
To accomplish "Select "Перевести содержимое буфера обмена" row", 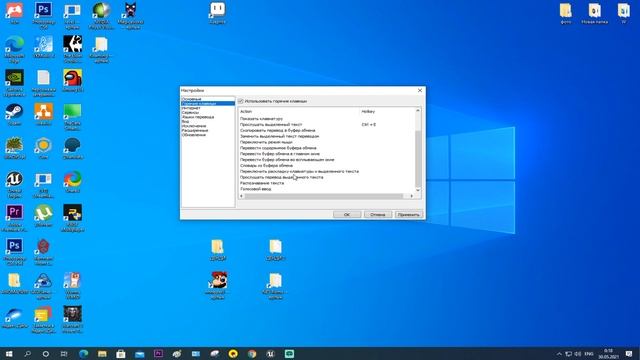I will click(278, 148).
